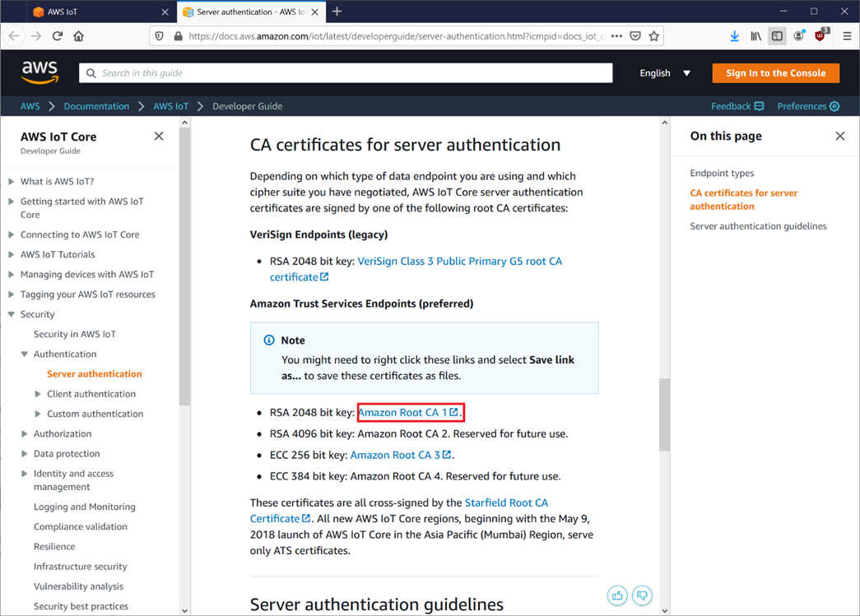
Task: Expand the Authorization item
Action: 24,433
